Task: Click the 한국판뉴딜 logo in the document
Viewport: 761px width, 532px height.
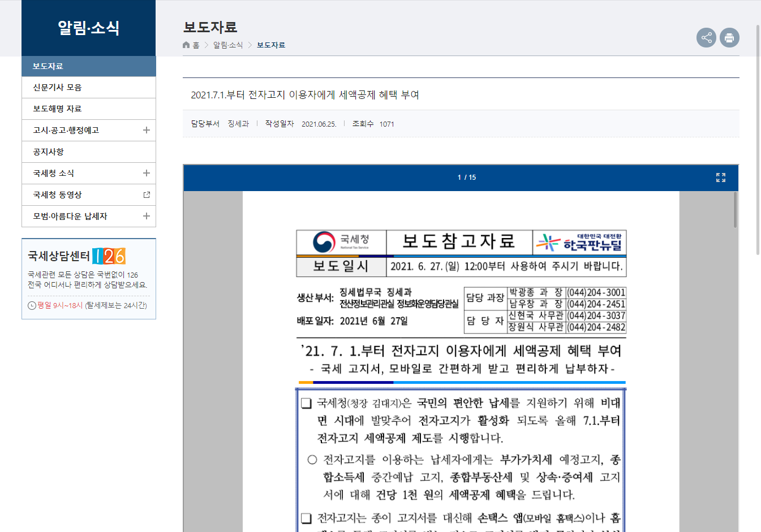Action: tap(579, 243)
